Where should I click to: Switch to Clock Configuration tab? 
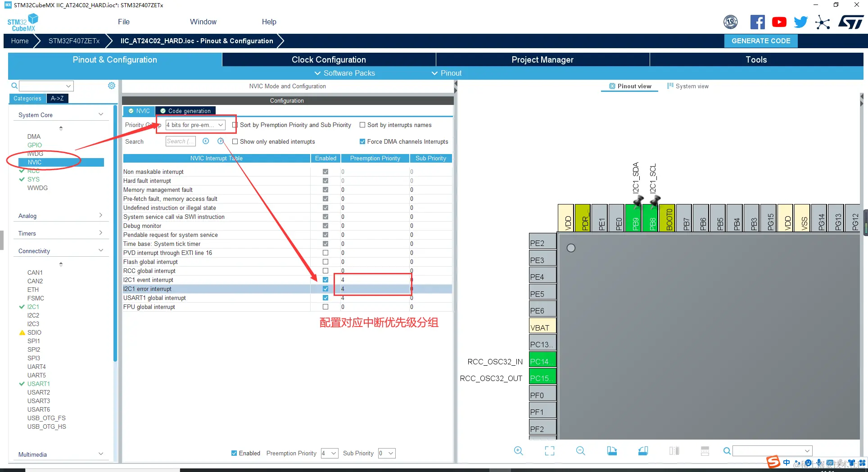329,59
